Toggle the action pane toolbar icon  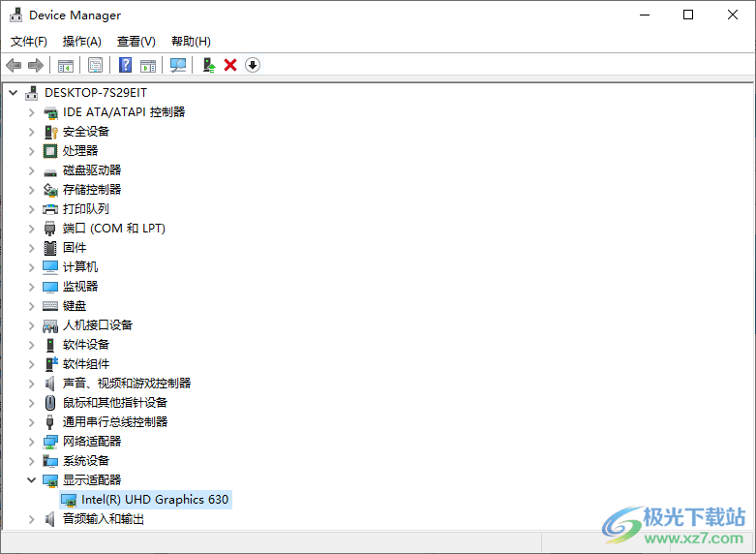click(x=148, y=65)
